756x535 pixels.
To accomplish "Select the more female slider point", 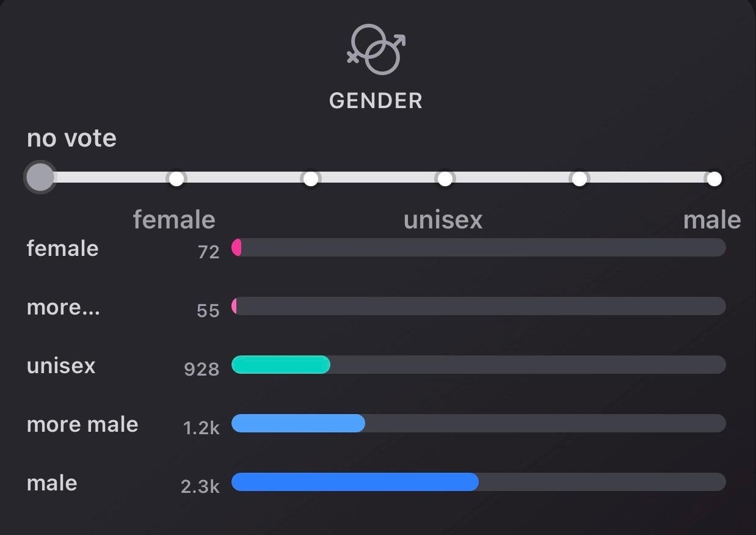I will point(311,178).
